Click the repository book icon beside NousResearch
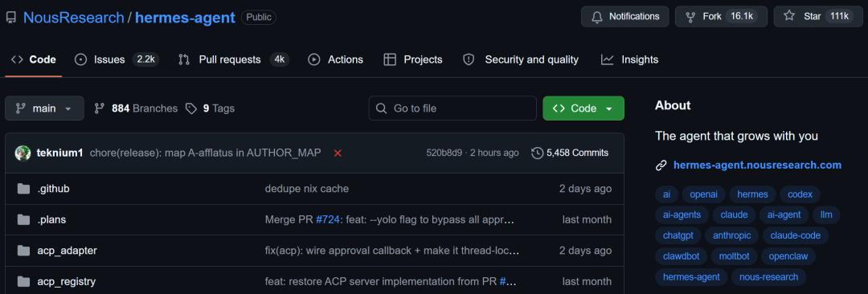 click(11, 18)
